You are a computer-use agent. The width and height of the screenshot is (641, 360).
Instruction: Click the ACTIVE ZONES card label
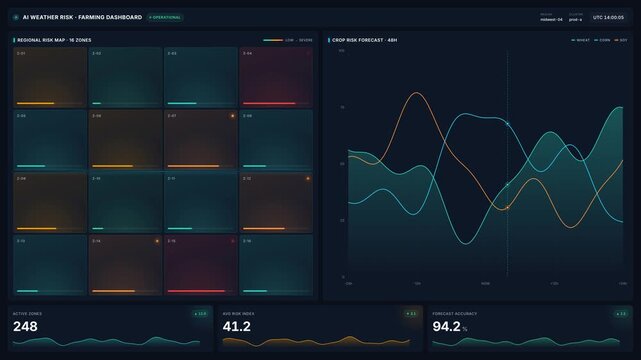coord(27,314)
